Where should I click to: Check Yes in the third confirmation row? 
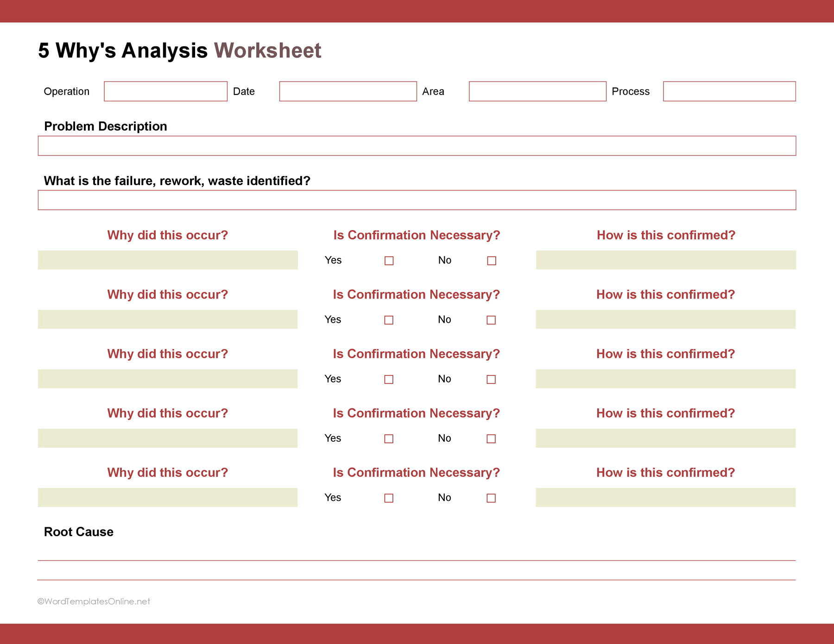(389, 379)
